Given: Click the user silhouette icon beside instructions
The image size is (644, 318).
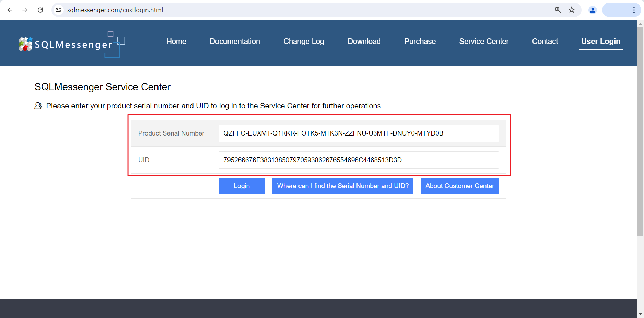Looking at the screenshot, I should [x=38, y=106].
